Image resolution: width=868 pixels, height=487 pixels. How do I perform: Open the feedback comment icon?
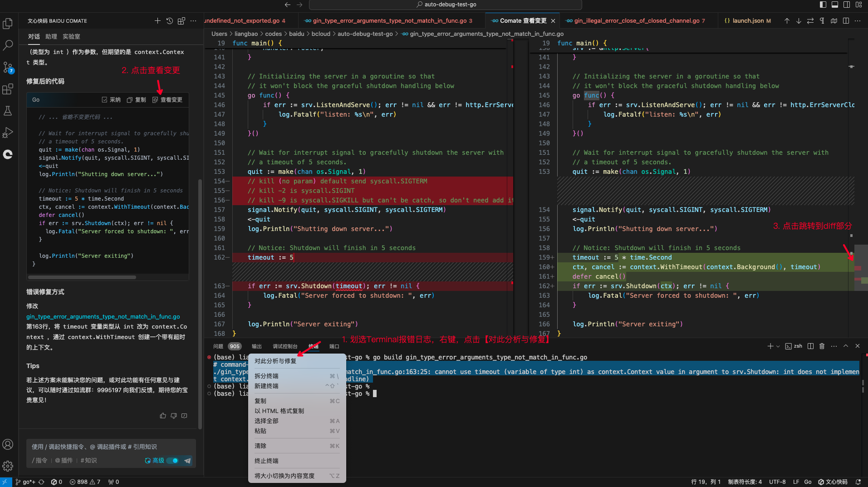pyautogui.click(x=184, y=416)
